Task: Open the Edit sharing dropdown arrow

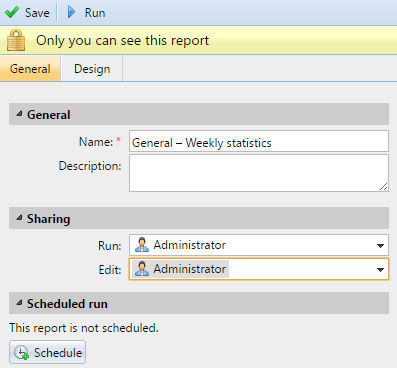Action: pos(380,270)
